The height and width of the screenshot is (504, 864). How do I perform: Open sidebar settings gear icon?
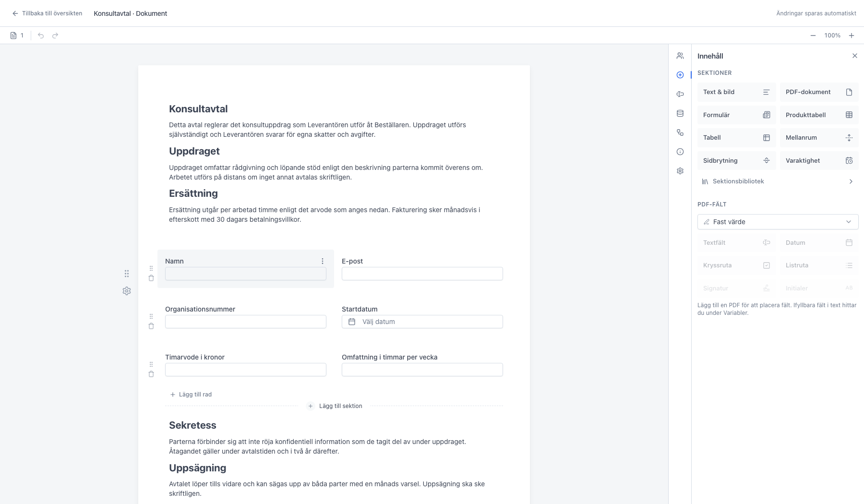[x=680, y=171]
